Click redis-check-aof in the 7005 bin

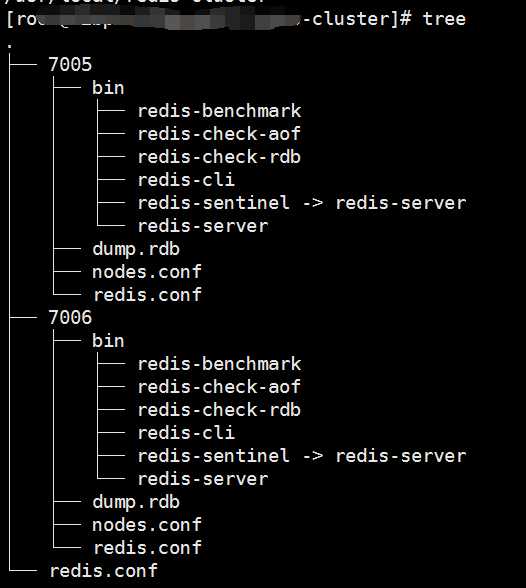[219, 134]
